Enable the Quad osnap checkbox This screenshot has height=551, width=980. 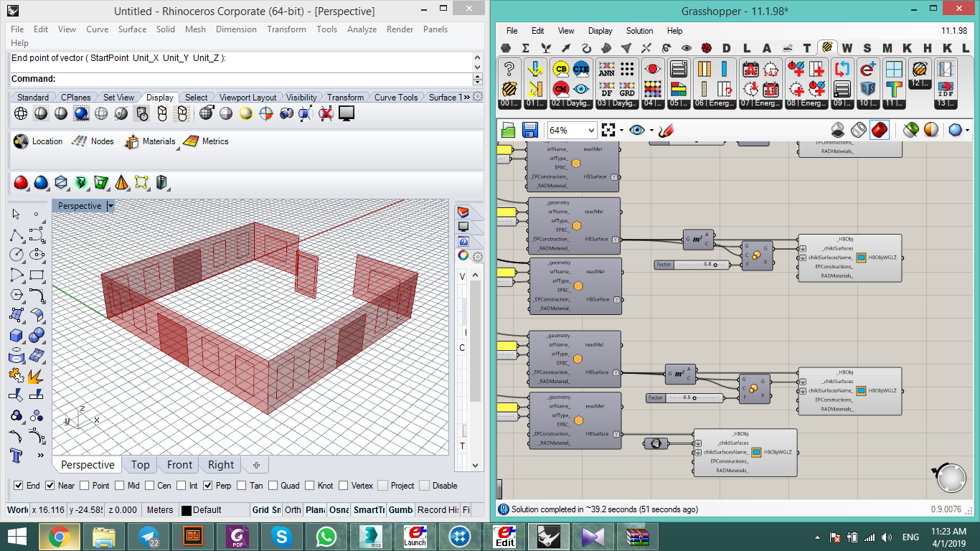273,486
